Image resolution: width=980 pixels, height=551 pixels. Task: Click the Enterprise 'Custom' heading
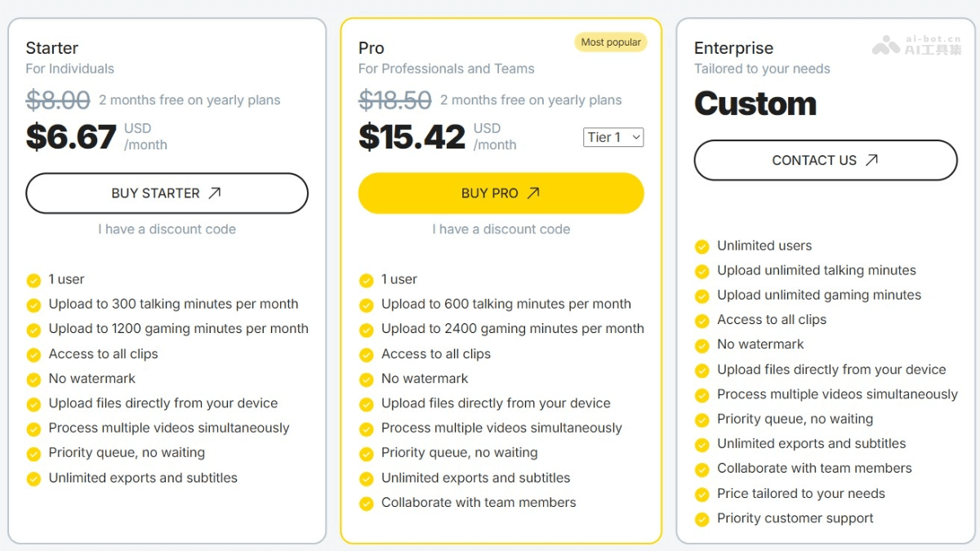pos(755,104)
